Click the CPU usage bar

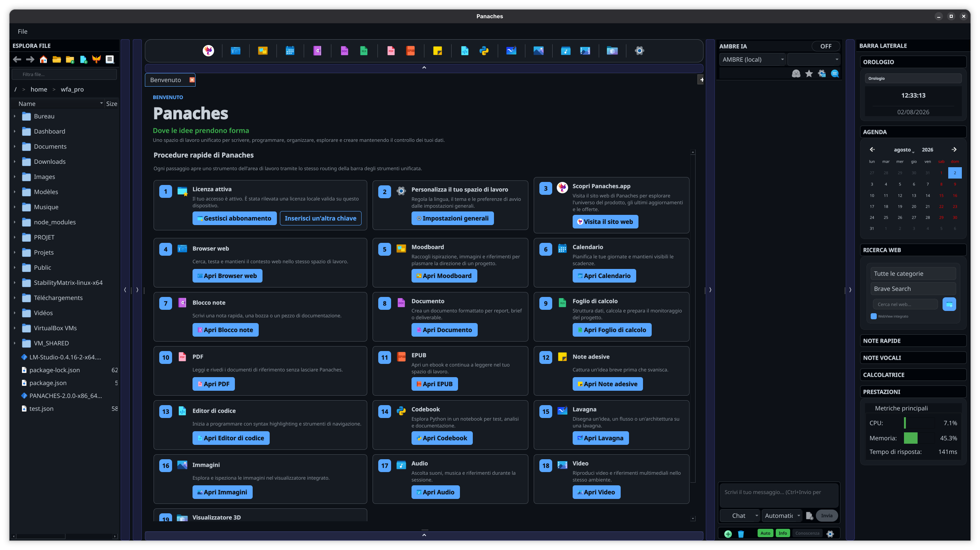pos(919,423)
